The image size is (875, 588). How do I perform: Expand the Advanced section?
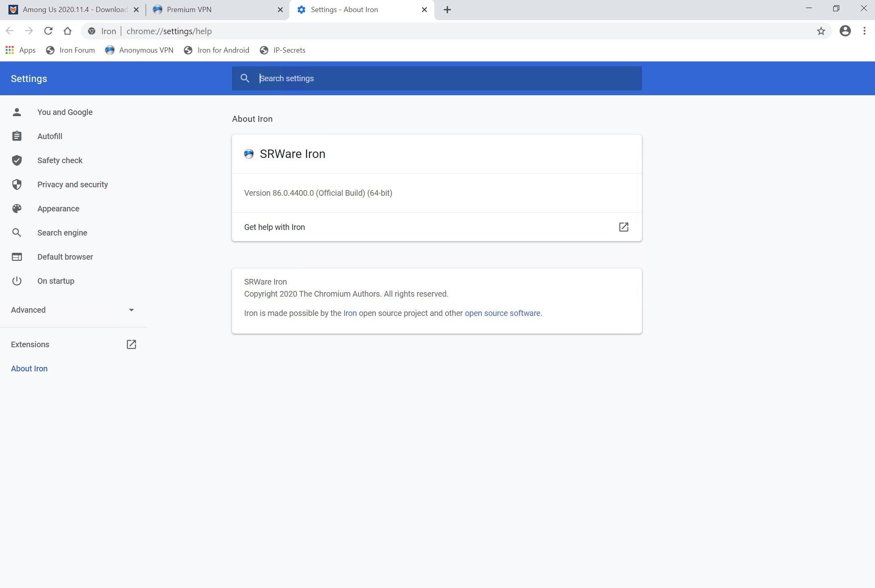(x=73, y=310)
